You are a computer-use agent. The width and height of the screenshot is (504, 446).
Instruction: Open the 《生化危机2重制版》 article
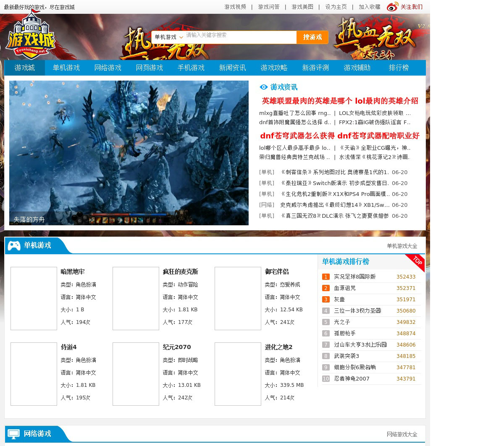335,194
